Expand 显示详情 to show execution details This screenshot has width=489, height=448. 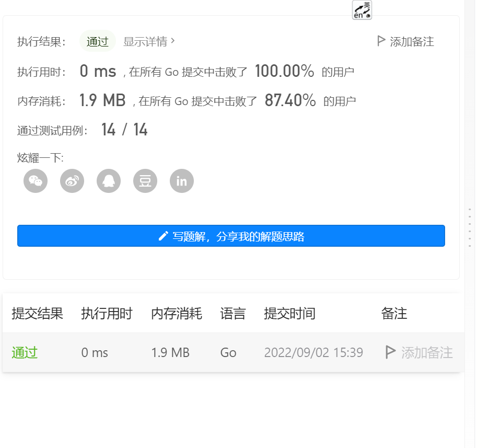[147, 41]
